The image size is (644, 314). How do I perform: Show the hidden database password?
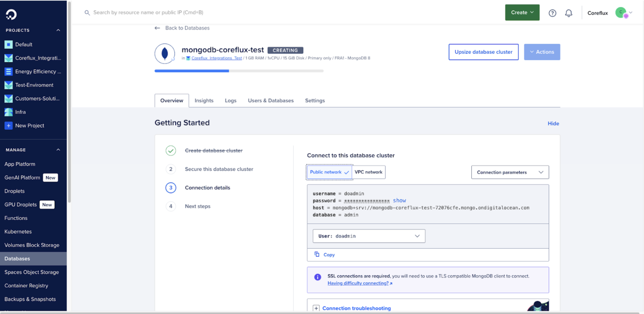[399, 200]
